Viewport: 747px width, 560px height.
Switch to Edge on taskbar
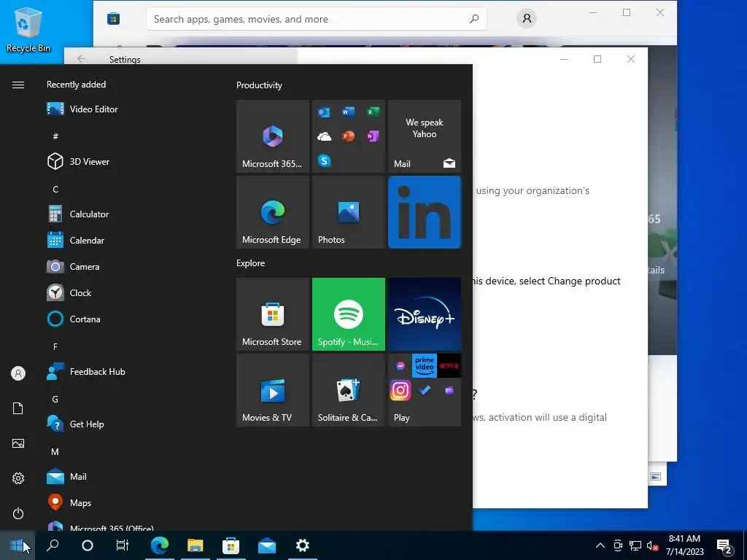pos(160,545)
